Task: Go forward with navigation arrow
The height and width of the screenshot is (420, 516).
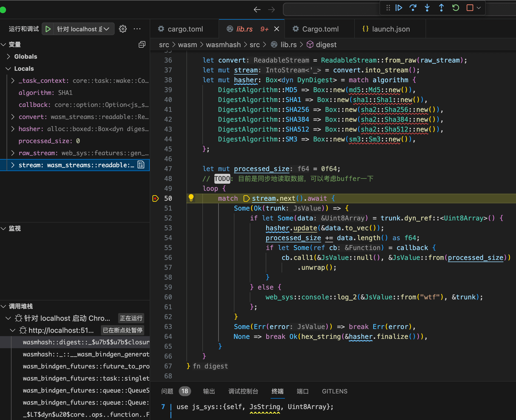Action: click(x=271, y=10)
